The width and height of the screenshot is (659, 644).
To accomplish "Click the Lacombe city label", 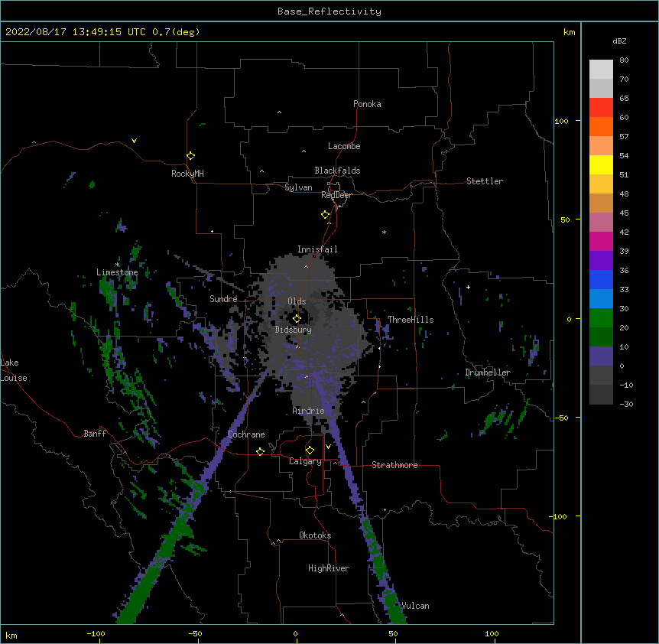I will click(x=344, y=146).
